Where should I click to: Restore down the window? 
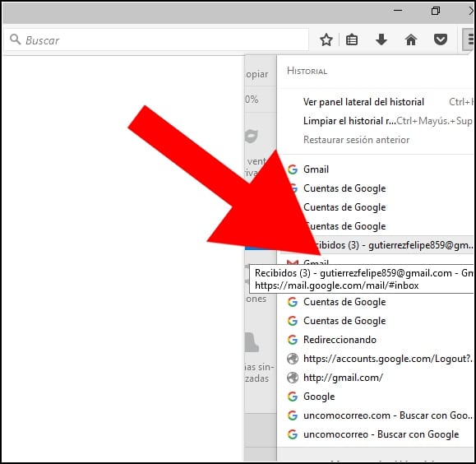(x=436, y=11)
